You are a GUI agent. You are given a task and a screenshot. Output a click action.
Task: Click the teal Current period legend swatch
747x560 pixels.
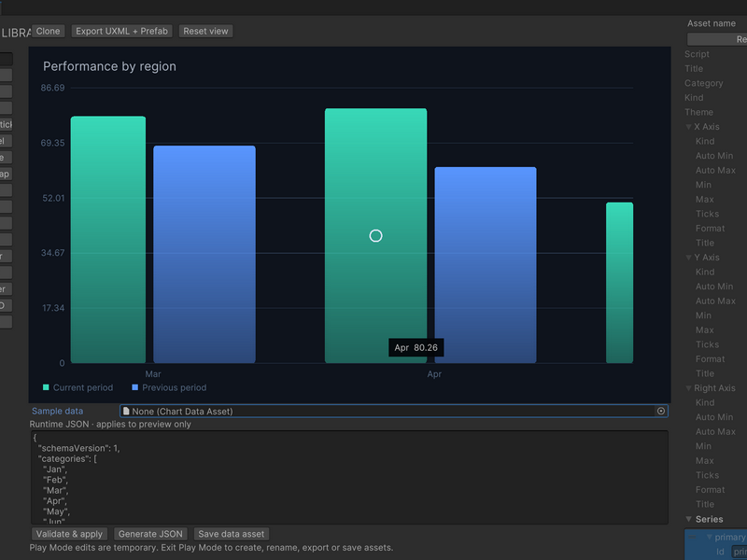click(x=46, y=387)
